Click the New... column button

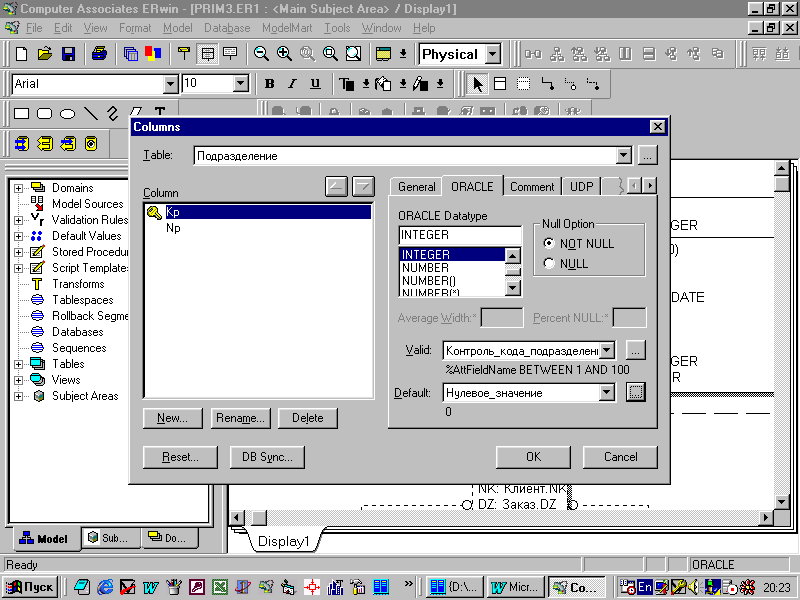[172, 418]
